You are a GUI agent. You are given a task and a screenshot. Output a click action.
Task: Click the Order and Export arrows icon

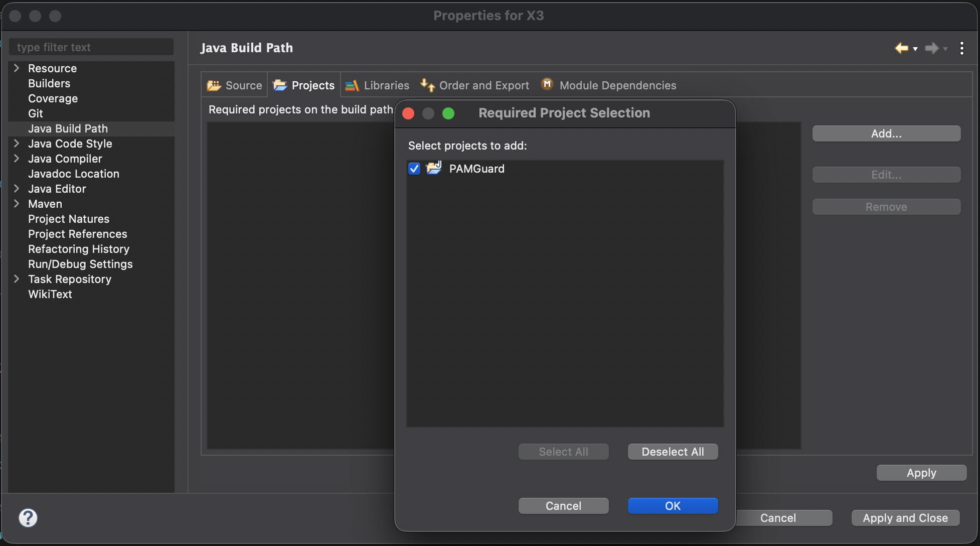pyautogui.click(x=427, y=85)
